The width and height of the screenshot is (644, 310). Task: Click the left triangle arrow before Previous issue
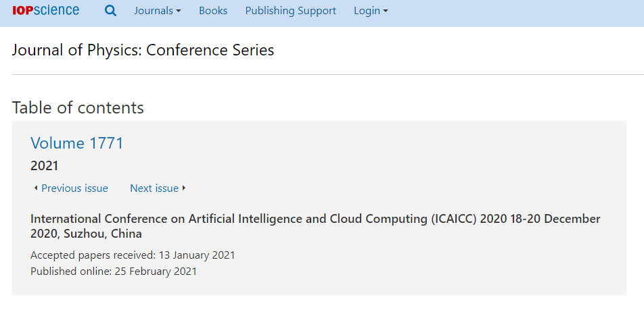(36, 188)
